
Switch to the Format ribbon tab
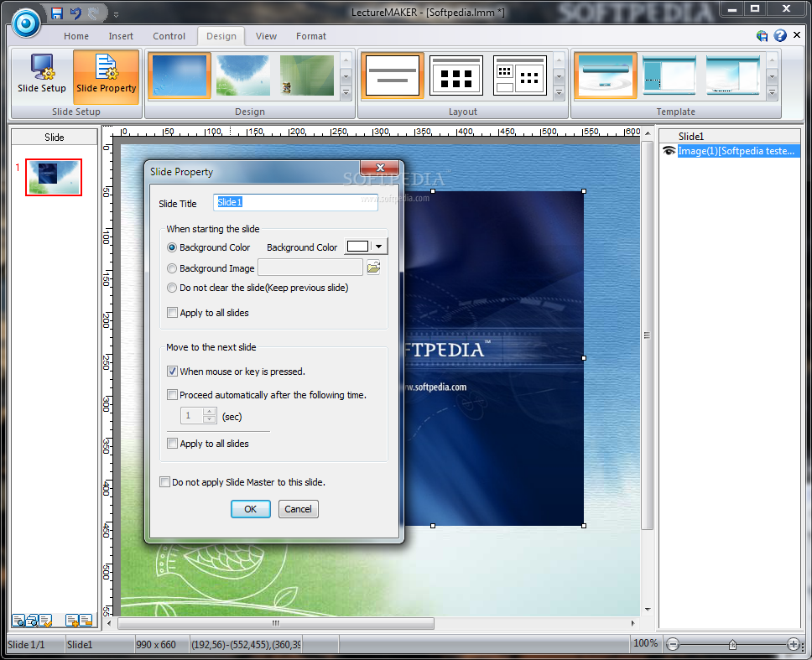[310, 36]
